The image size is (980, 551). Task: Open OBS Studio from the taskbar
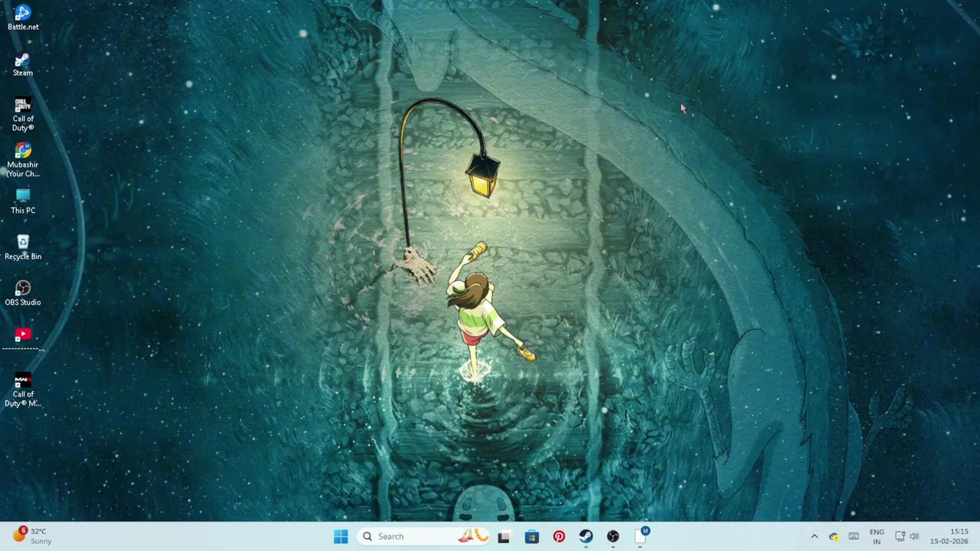click(613, 536)
